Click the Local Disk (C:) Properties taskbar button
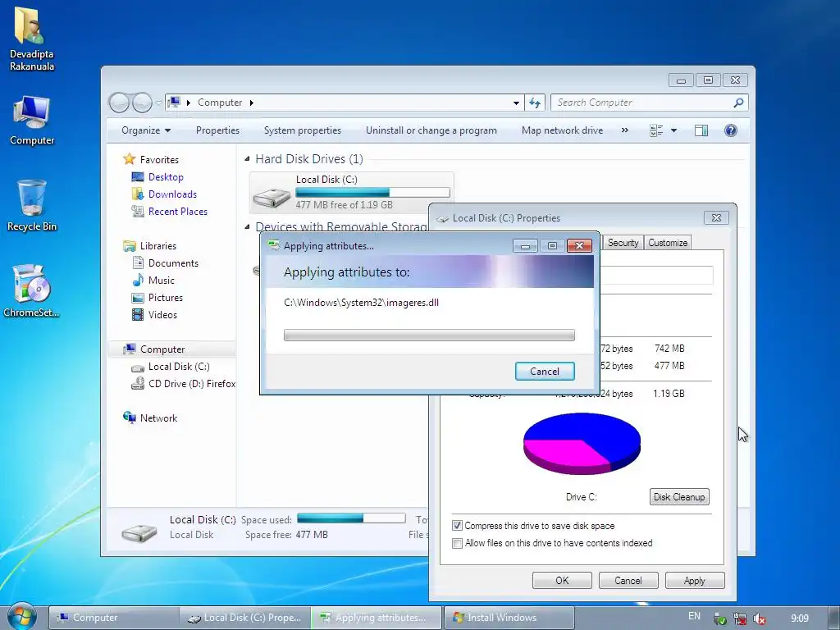Screen dimensions: 840x630 245,618
